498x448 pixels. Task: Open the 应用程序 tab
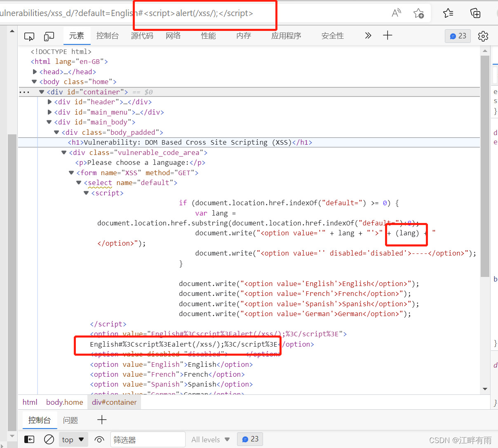click(286, 36)
